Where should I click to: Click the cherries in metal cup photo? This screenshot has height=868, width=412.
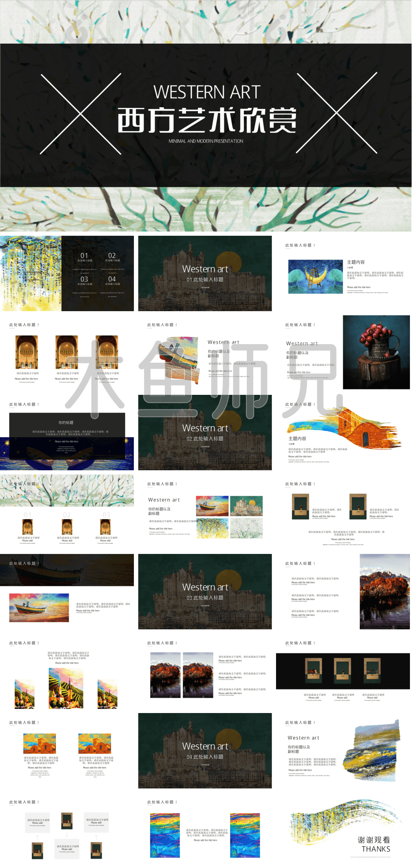point(377,352)
